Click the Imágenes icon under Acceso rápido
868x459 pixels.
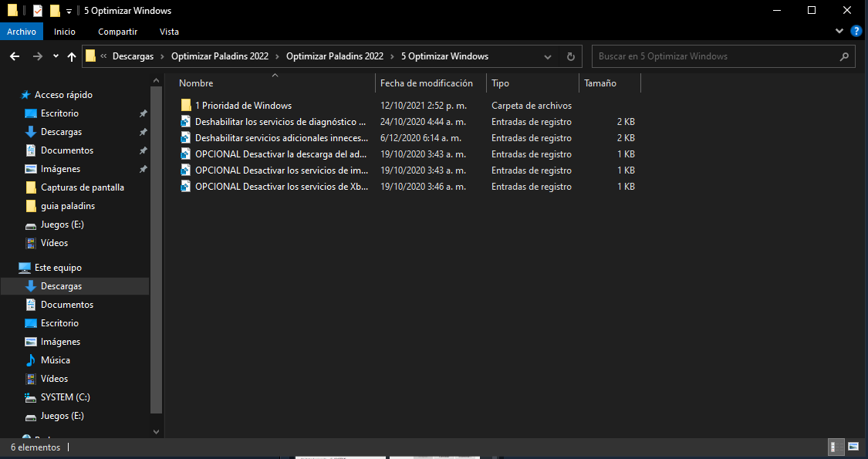point(31,169)
